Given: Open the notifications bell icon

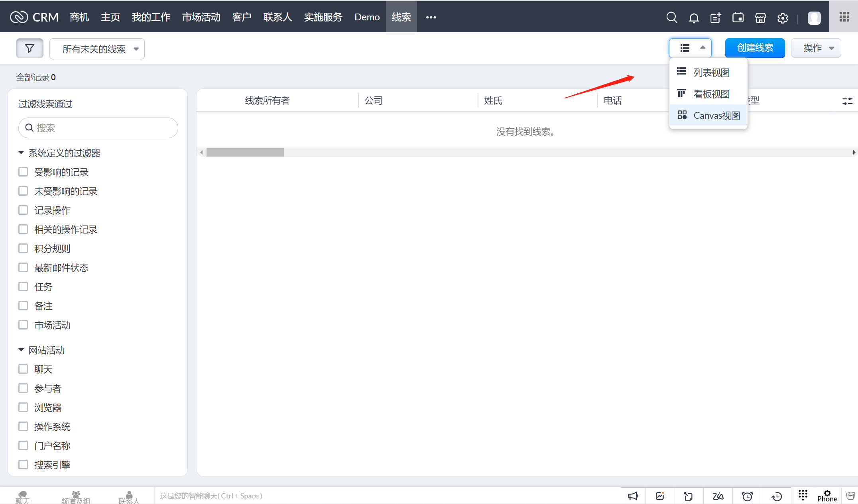Looking at the screenshot, I should coord(694,18).
